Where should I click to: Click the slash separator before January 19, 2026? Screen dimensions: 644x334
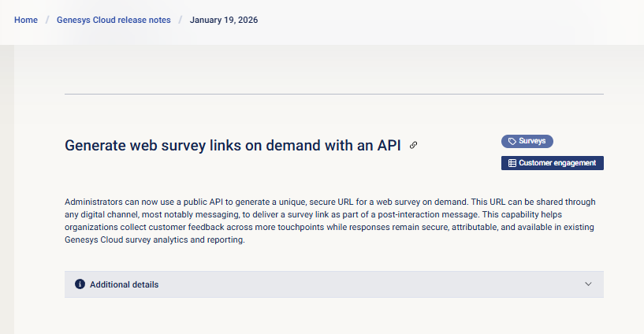(x=181, y=20)
